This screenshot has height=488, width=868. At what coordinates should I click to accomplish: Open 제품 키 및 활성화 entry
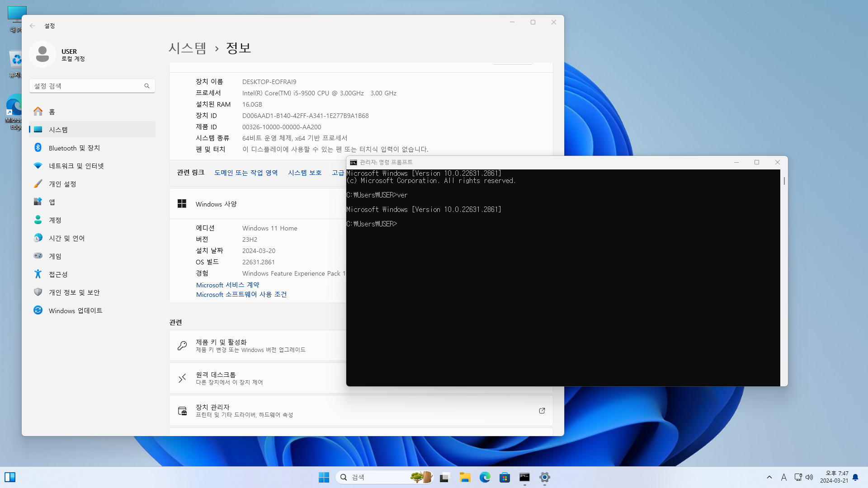click(258, 346)
